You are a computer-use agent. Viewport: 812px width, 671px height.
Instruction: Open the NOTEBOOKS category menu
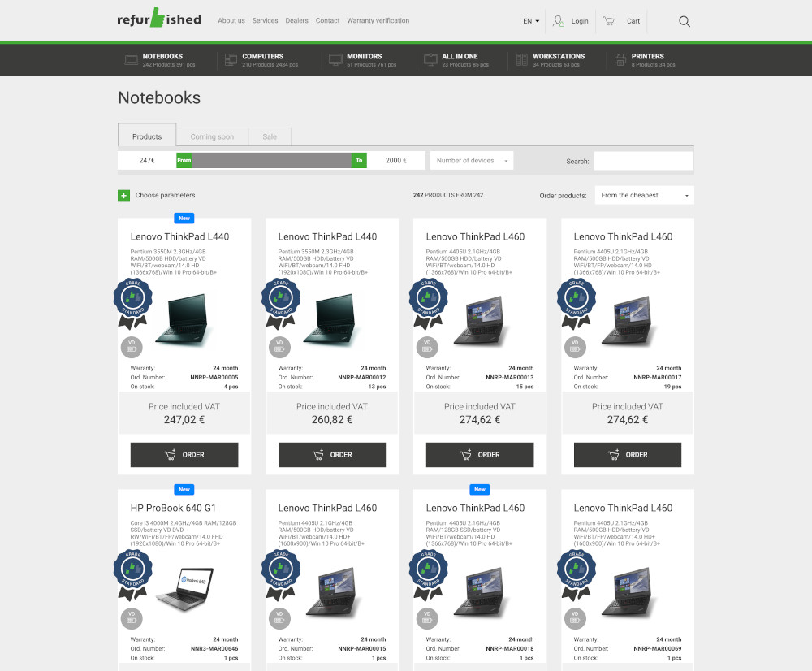(162, 56)
